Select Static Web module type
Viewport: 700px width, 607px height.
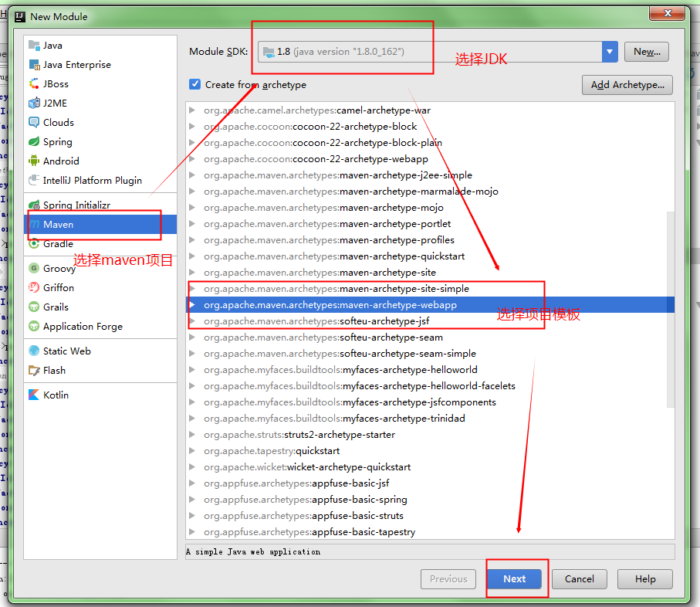(100, 351)
